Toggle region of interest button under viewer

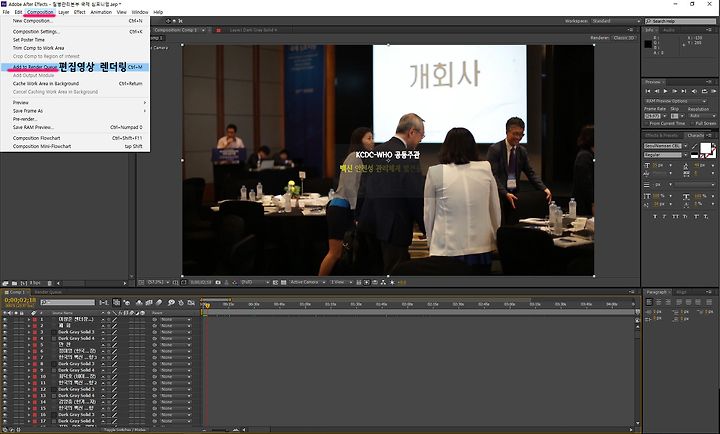276,282
